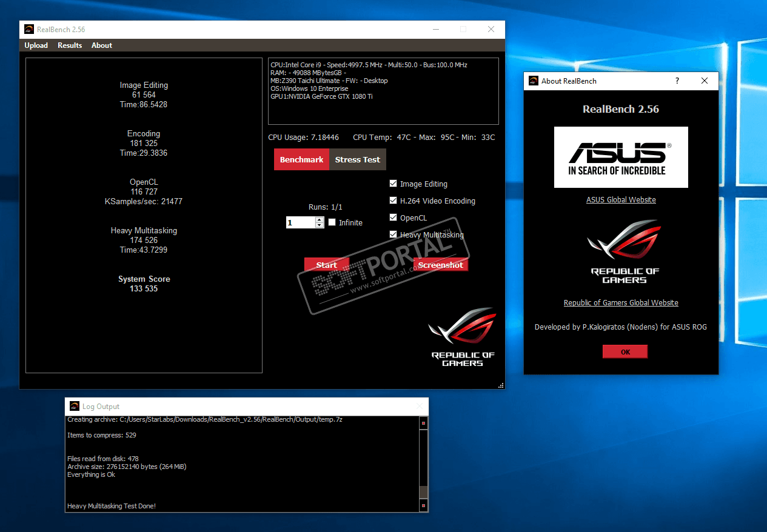Select the text 'Time:86.5428'

[x=144, y=104]
